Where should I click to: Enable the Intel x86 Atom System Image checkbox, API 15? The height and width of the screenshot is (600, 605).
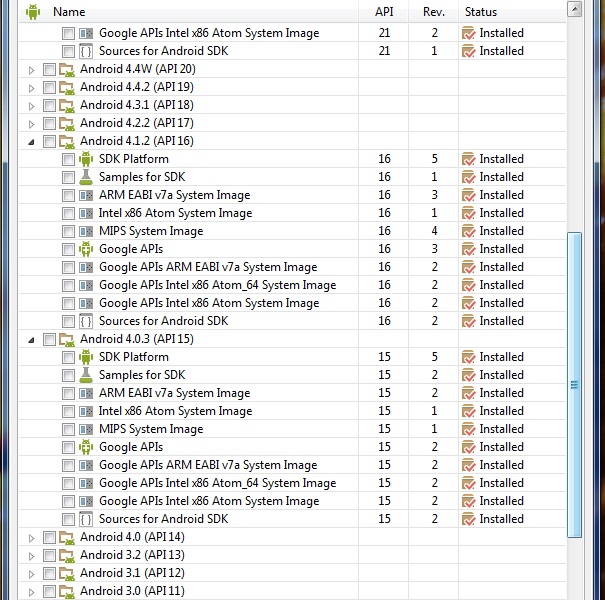coord(68,411)
